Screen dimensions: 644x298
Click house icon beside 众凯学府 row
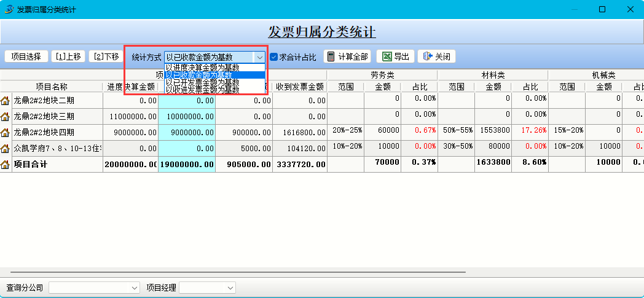click(x=6, y=148)
